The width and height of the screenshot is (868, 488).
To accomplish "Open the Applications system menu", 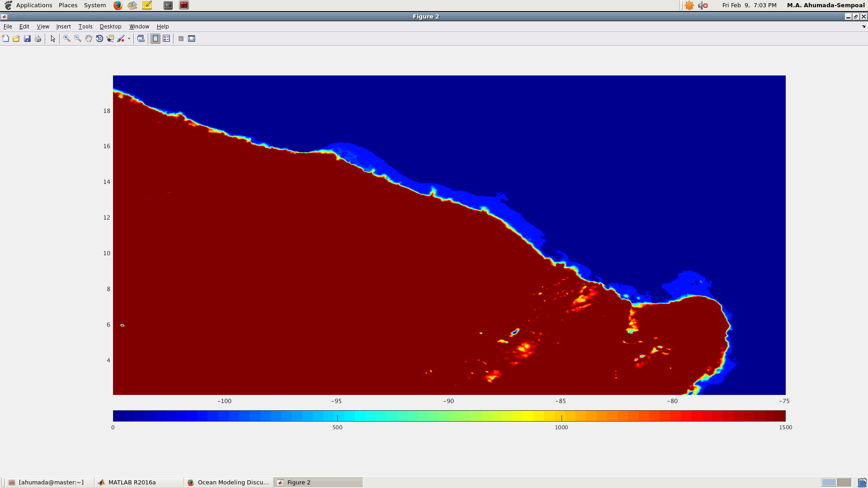I will point(34,5).
